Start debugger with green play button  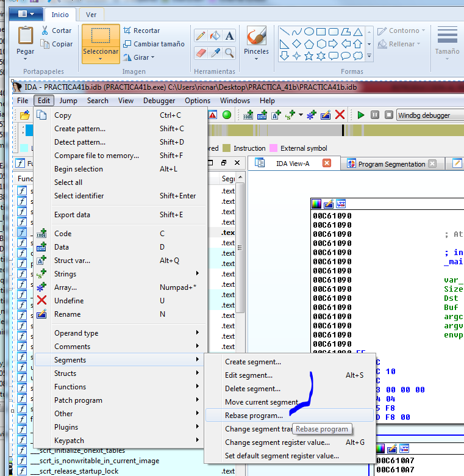pyautogui.click(x=361, y=115)
